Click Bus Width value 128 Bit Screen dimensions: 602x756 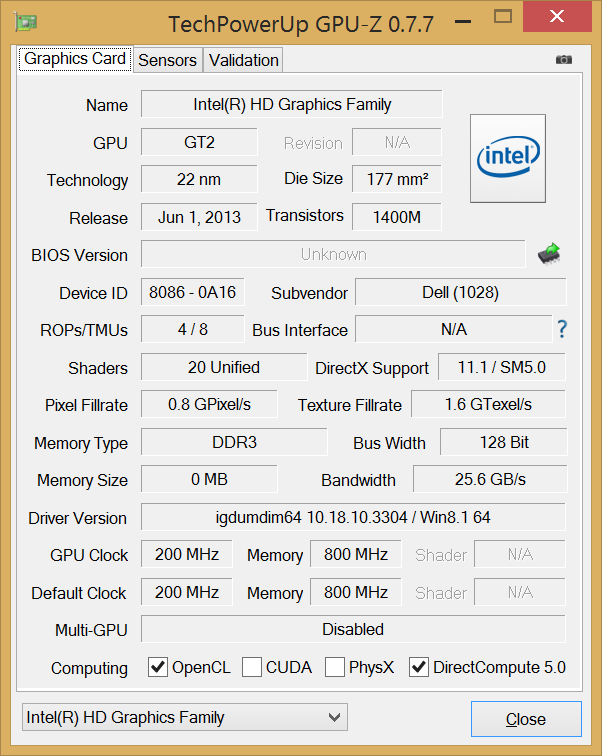pos(504,442)
